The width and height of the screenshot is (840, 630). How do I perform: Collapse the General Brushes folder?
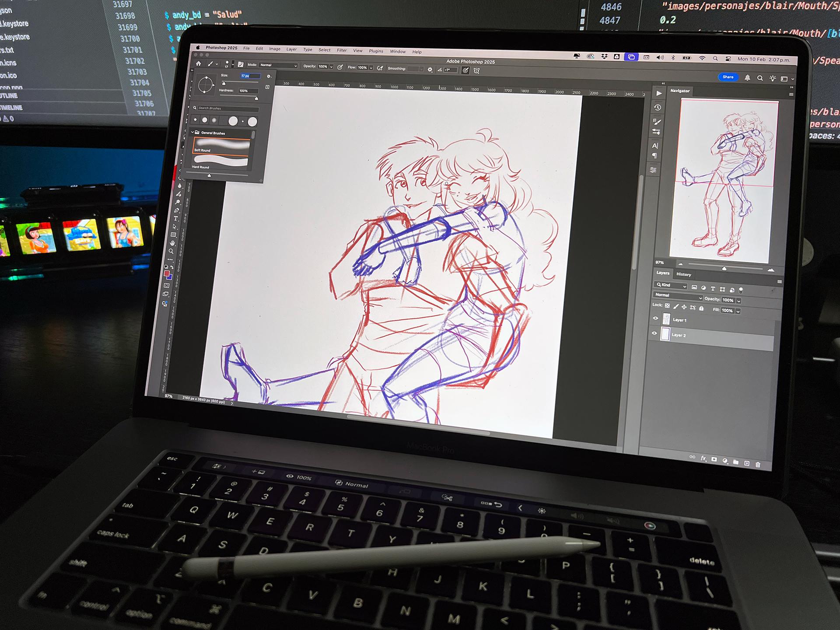coord(192,132)
